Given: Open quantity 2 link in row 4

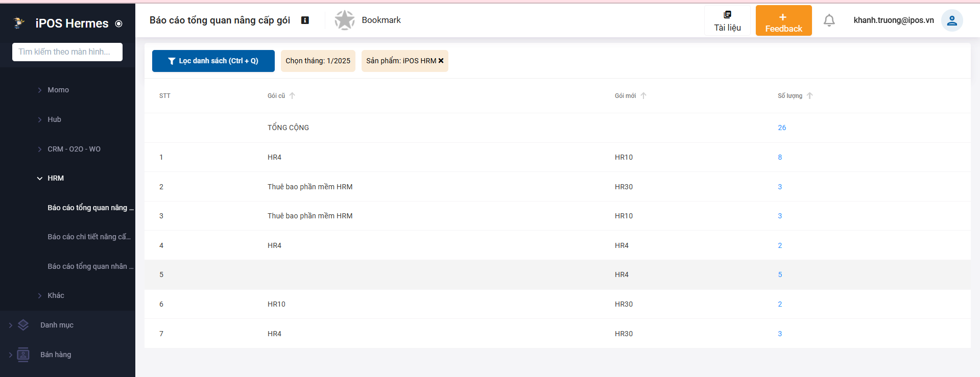Looking at the screenshot, I should tap(780, 245).
